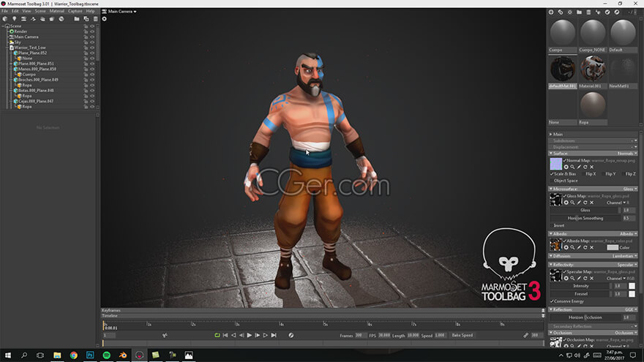Viewport: 644px width, 362px height.
Task: Toggle the Conserve Energy checkbox
Action: (x=552, y=301)
